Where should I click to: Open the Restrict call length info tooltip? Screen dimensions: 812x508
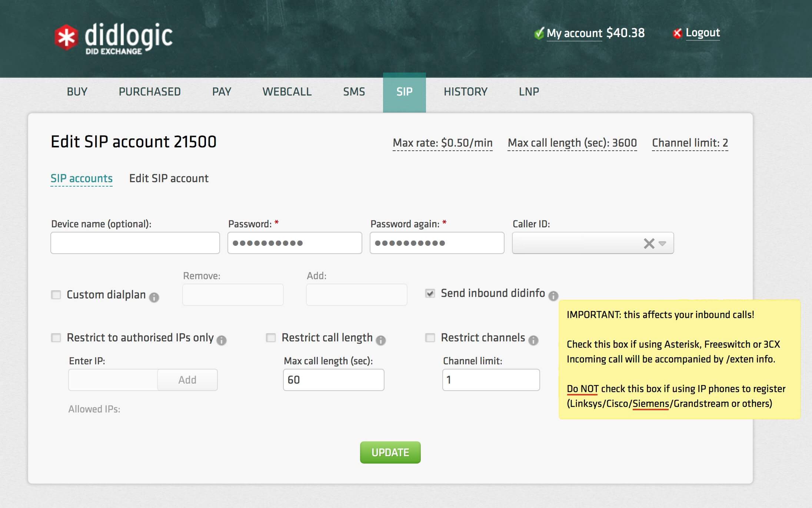tap(380, 340)
